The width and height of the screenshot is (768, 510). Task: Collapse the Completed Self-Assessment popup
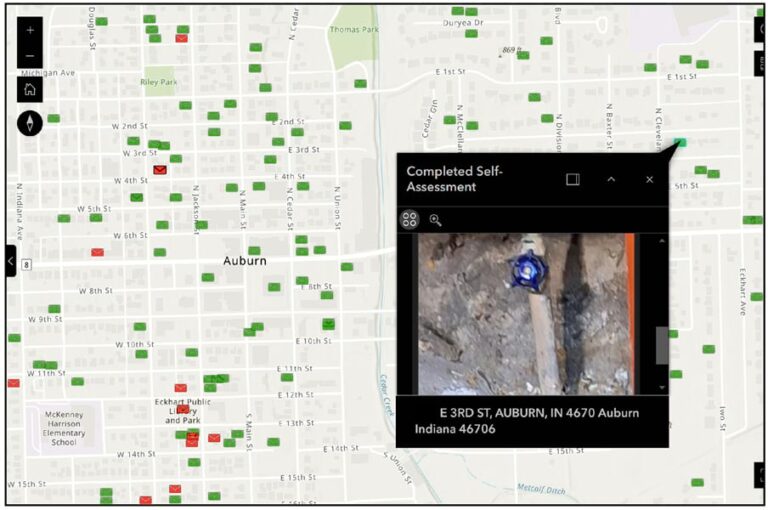[611, 179]
